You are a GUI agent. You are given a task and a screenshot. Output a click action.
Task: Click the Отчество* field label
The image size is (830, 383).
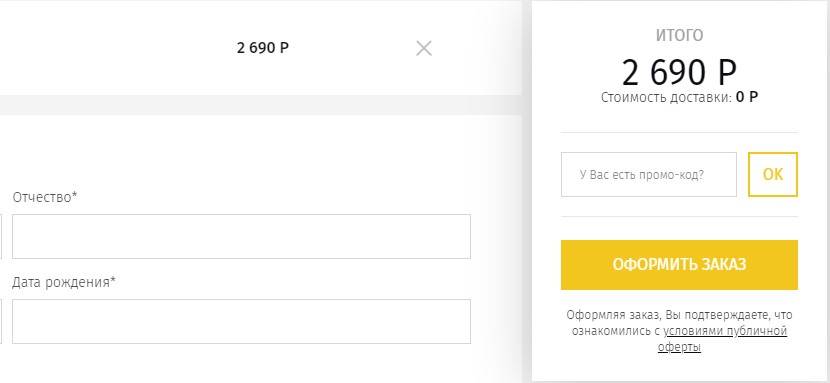tap(45, 197)
